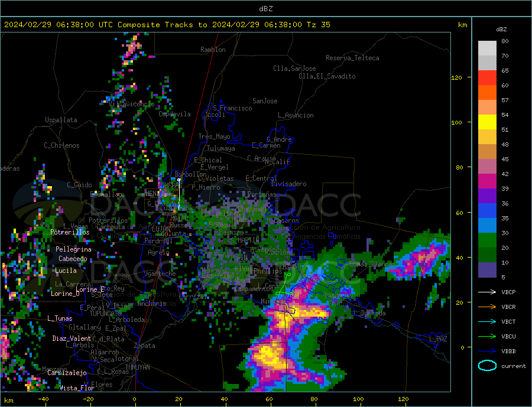Click the 'Divisadero' map label
This screenshot has height=407, width=532.
288,184
